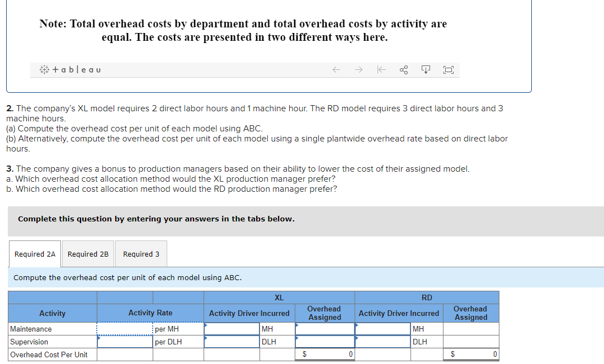Select RD Supervision overhead assigned cell
This screenshot has width=604, height=364.
click(x=471, y=342)
